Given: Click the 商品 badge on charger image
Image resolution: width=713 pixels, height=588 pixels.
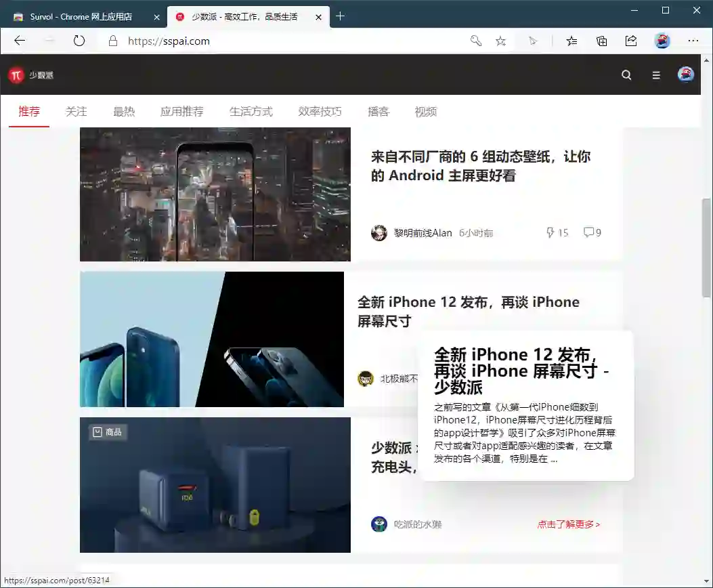Looking at the screenshot, I should coord(108,432).
